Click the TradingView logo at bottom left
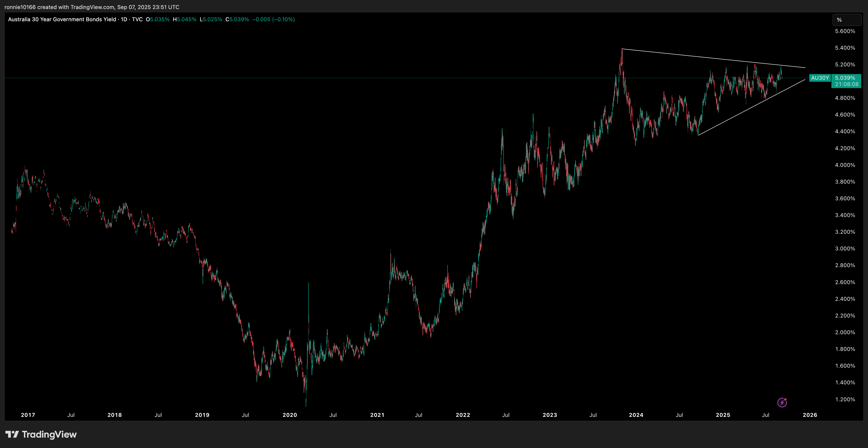Viewport: 868px width, 448px height. coord(41,434)
